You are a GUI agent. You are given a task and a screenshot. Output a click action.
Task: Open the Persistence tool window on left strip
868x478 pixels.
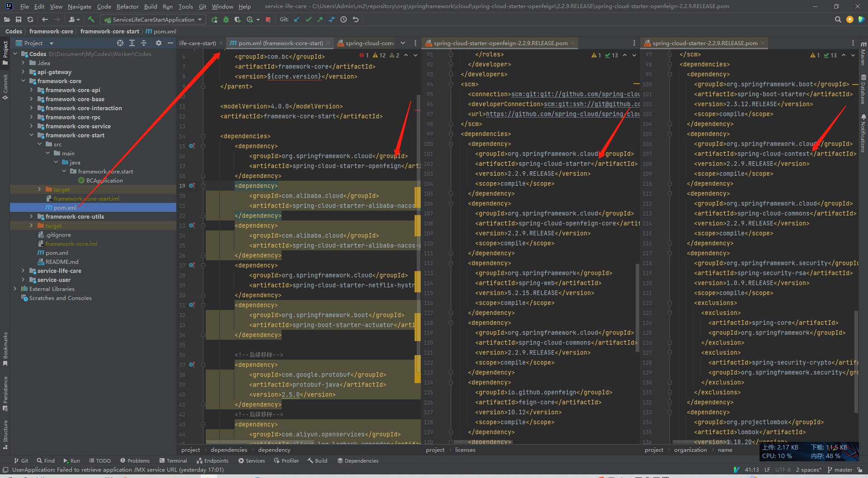tap(5, 393)
